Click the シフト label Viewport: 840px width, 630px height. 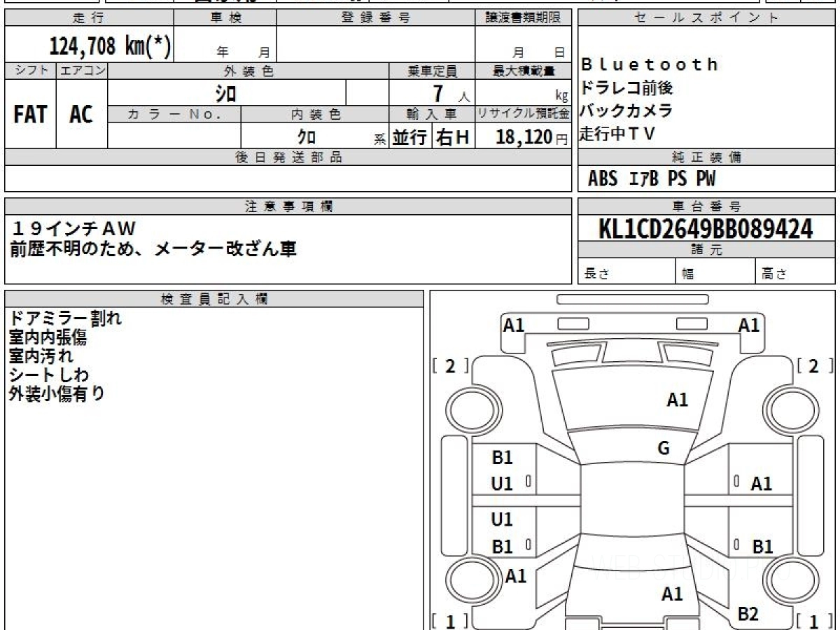pos(31,71)
